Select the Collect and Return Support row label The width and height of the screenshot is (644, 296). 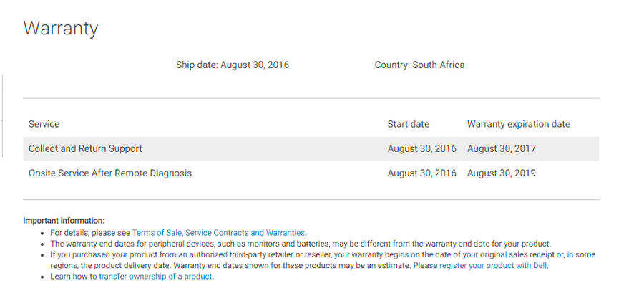(x=85, y=148)
